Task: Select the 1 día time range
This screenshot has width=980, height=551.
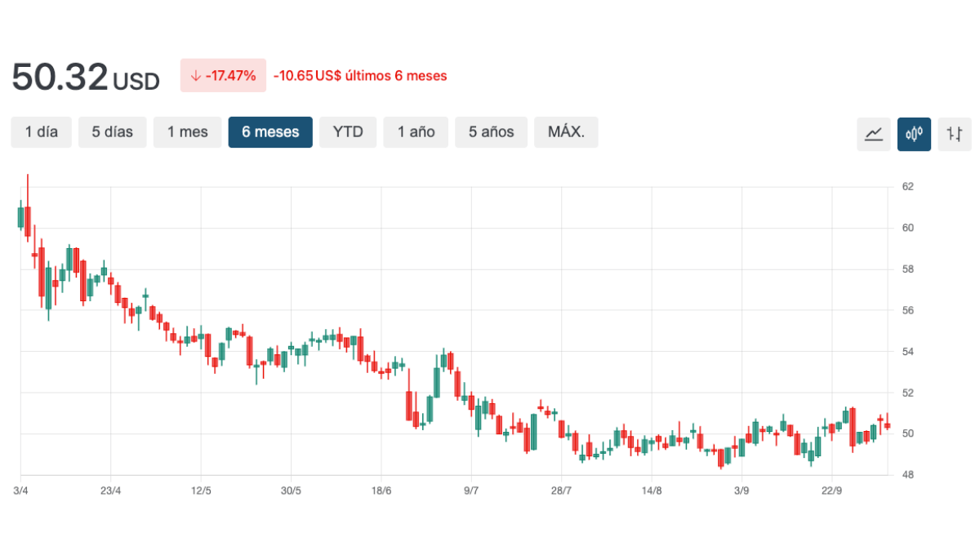Action: click(42, 132)
